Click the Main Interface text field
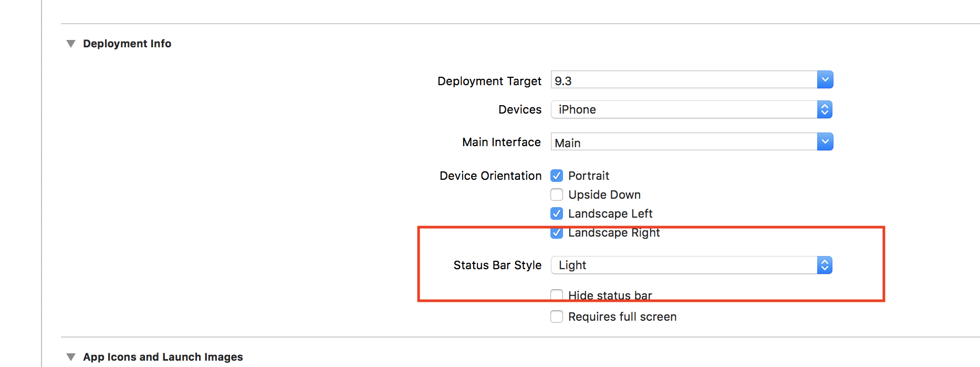The height and width of the screenshot is (367, 980). [683, 142]
